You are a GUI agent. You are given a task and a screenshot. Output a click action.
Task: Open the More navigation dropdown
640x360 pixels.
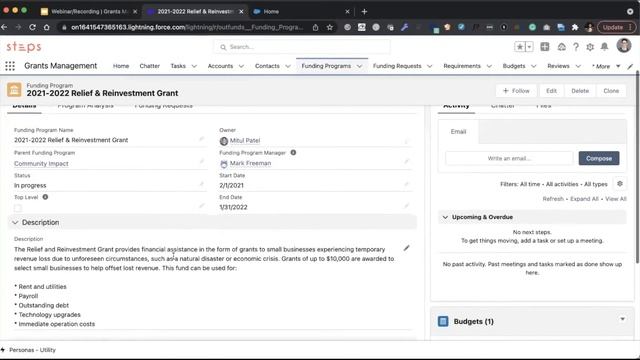click(x=606, y=66)
